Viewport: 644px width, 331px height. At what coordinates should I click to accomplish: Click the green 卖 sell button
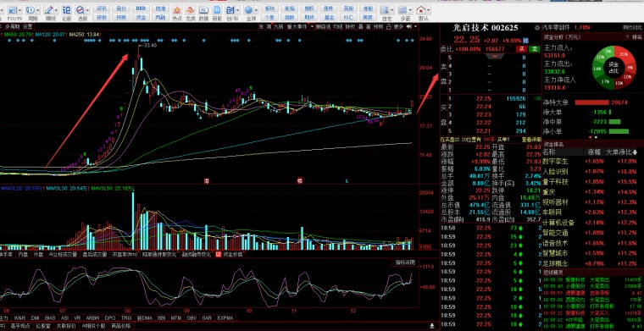click(535, 49)
